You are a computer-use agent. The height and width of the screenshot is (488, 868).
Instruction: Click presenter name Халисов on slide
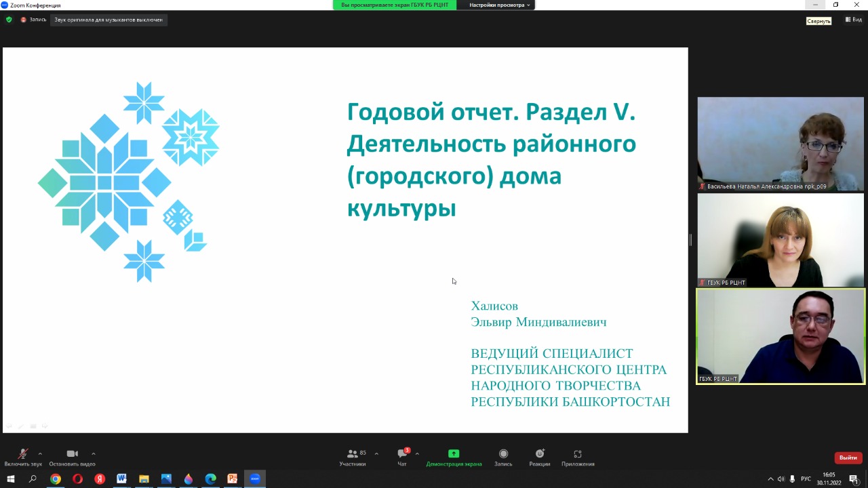(494, 306)
